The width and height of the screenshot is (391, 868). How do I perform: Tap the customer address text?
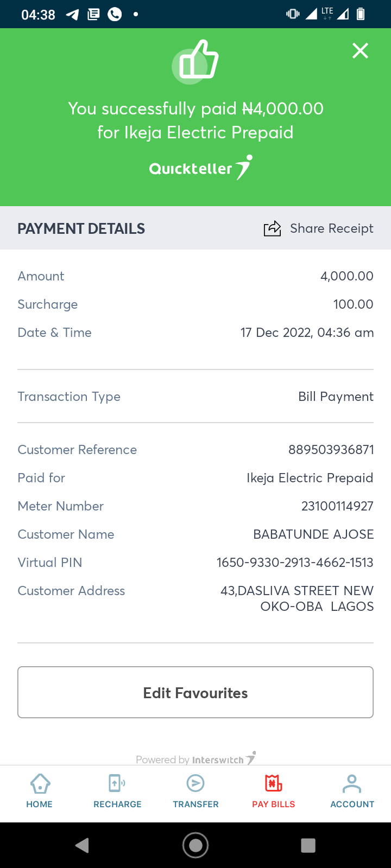point(297,598)
